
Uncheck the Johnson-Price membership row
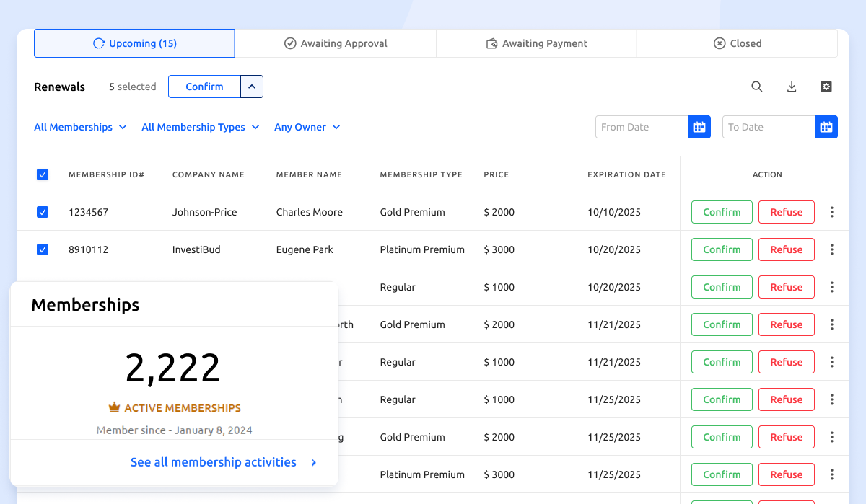pos(43,211)
